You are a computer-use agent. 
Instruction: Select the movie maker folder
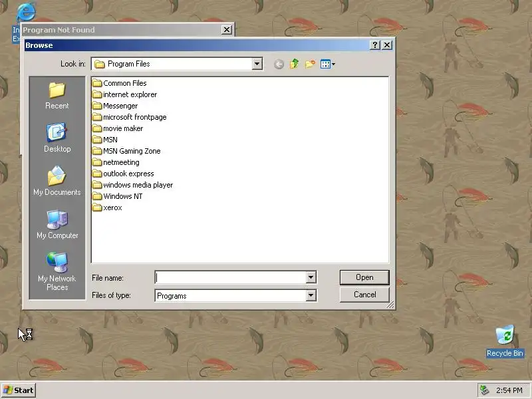[118, 128]
